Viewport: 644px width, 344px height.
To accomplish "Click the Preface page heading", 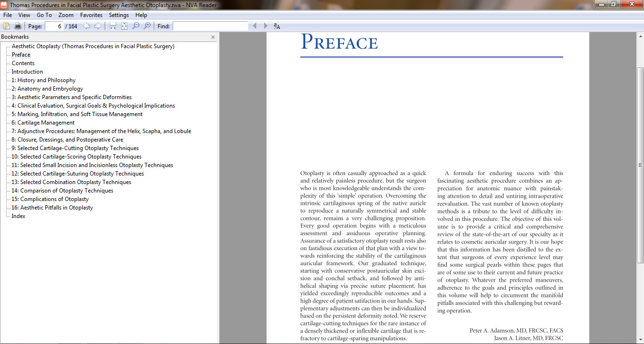I will (x=339, y=42).
